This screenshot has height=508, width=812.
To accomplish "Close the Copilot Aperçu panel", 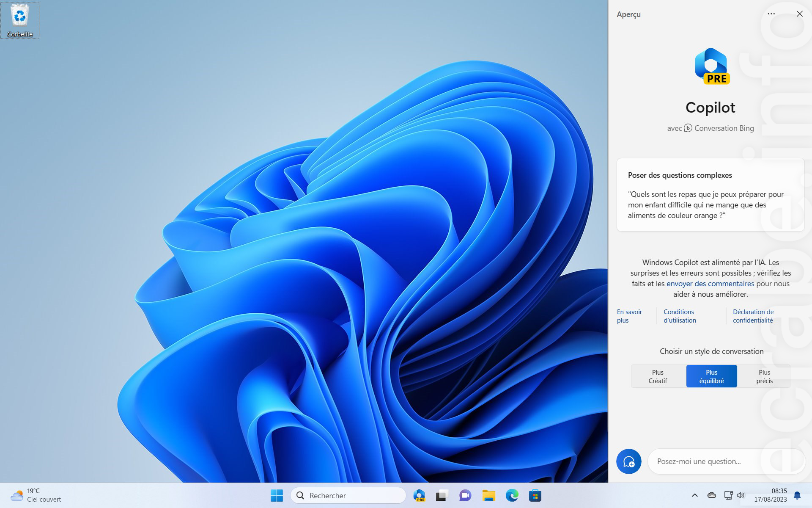I will pos(799,14).
